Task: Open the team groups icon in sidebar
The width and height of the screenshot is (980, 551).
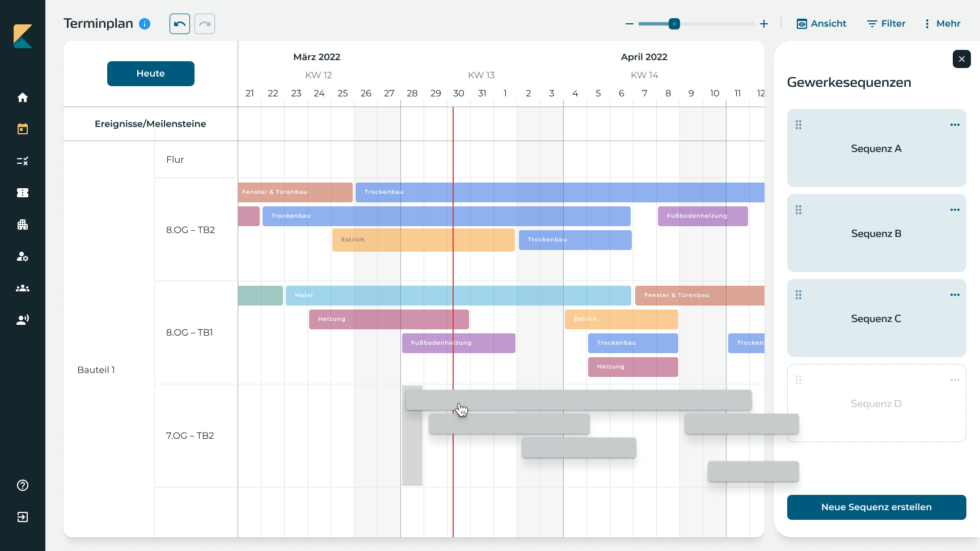Action: point(23,288)
